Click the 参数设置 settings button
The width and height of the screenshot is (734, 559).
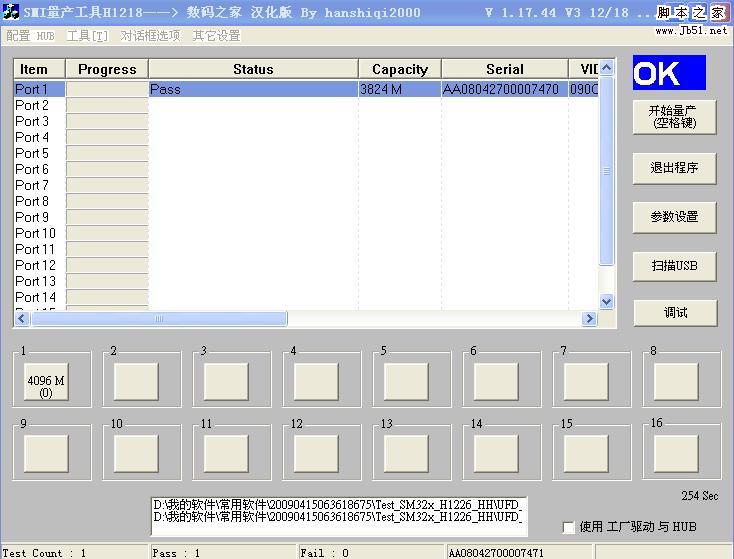[674, 216]
